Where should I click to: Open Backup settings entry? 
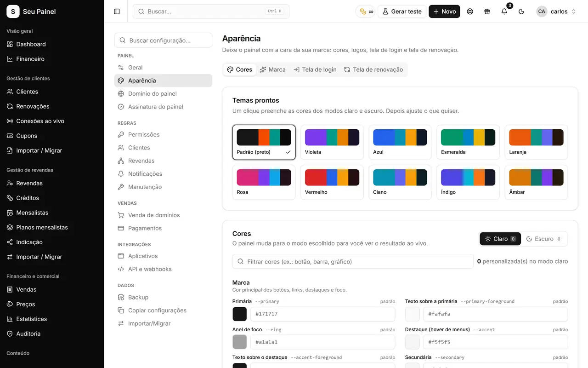163,297
